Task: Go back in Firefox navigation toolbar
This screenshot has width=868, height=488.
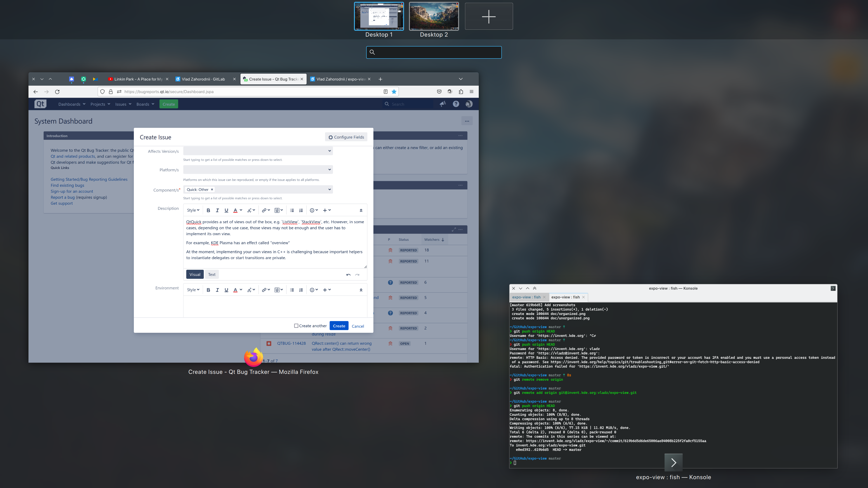Action: coord(35,91)
